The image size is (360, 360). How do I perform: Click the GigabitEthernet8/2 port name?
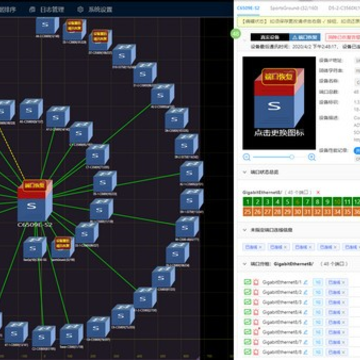pyautogui.click(x=282, y=292)
